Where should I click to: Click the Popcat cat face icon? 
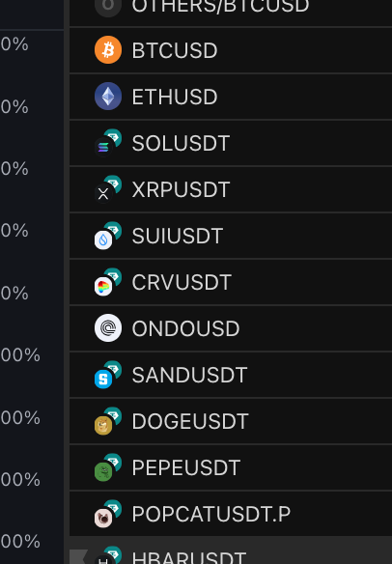point(103,519)
